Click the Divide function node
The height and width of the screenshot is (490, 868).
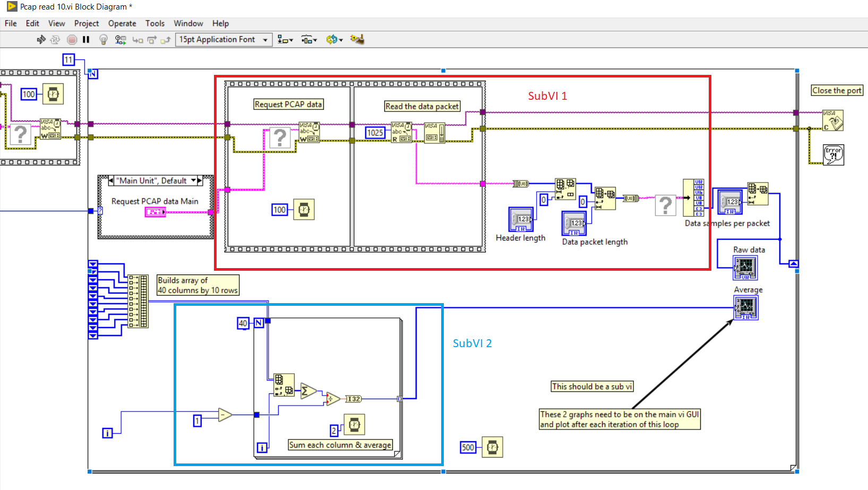[333, 399]
